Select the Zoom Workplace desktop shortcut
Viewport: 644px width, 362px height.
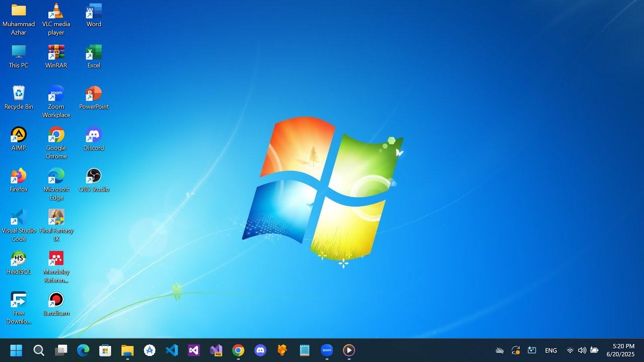(56, 102)
